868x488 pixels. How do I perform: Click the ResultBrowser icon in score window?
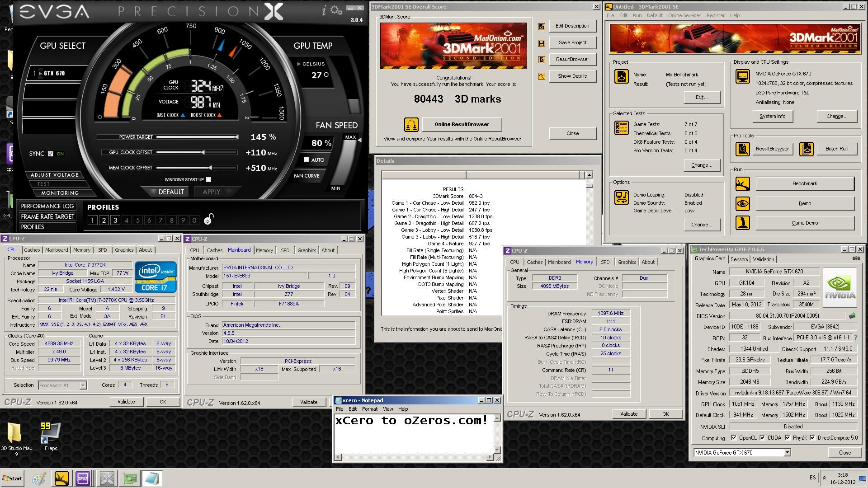(541, 60)
